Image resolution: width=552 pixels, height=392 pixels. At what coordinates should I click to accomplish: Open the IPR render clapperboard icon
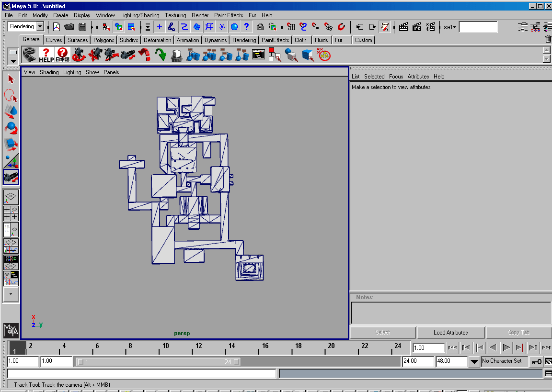coord(417,27)
